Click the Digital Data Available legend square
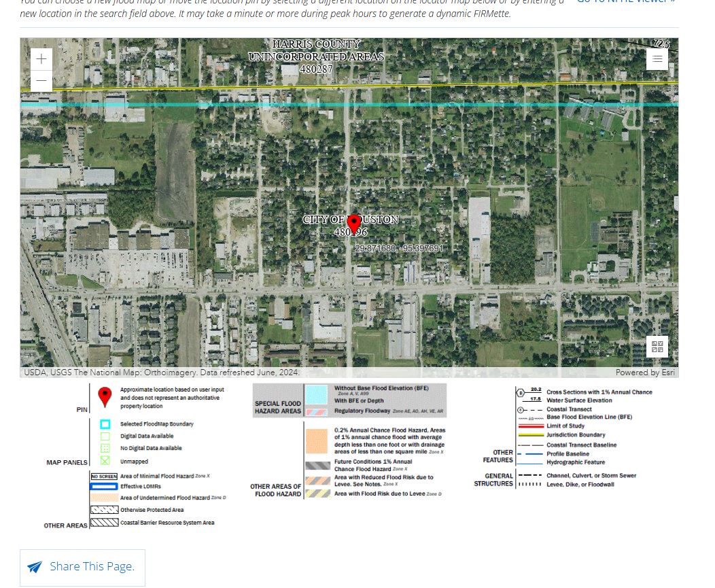Image resolution: width=715 pixels, height=588 pixels. 105,436
